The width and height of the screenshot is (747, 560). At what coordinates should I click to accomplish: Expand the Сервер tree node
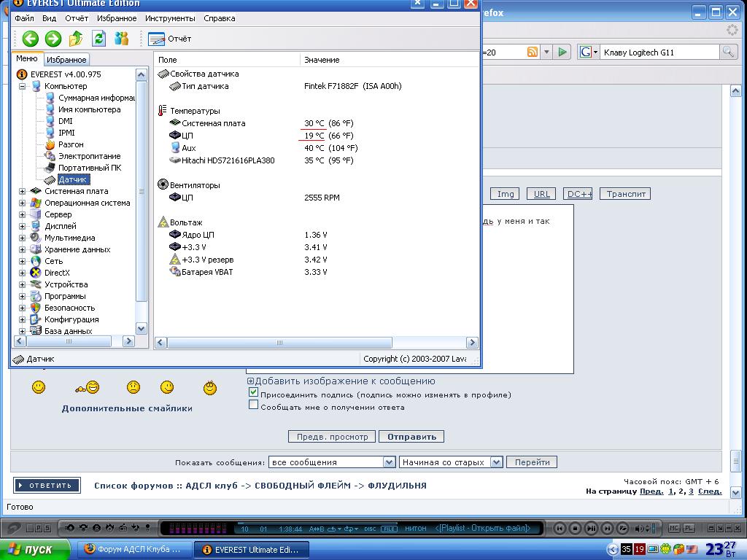[22, 214]
